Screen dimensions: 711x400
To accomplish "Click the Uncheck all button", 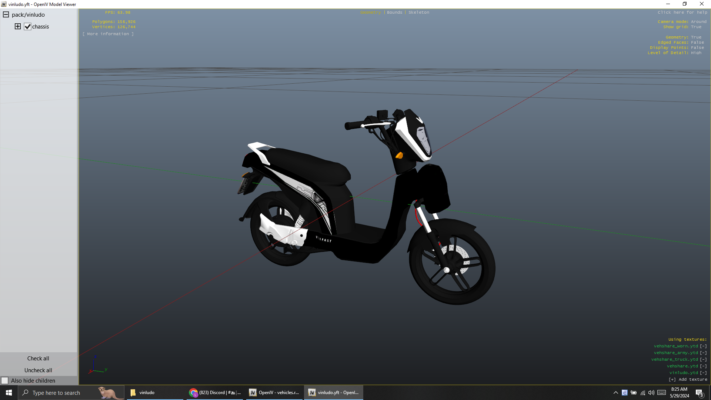I will coord(38,370).
